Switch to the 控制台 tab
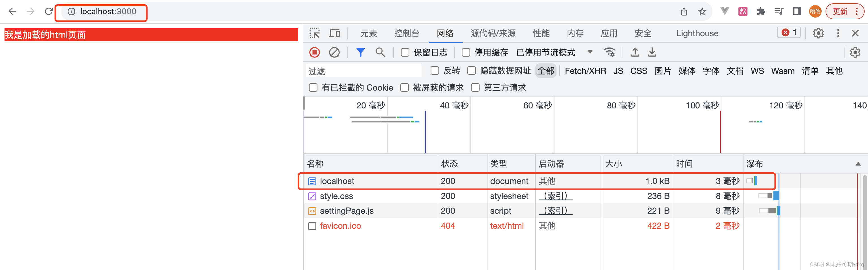Viewport: 868px width, 270px height. point(407,33)
